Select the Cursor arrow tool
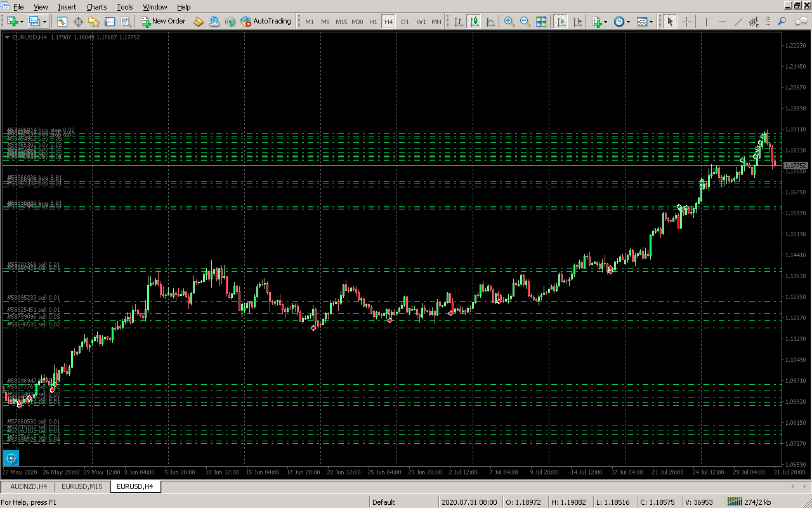Viewport: 812px width, 508px height. 671,22
